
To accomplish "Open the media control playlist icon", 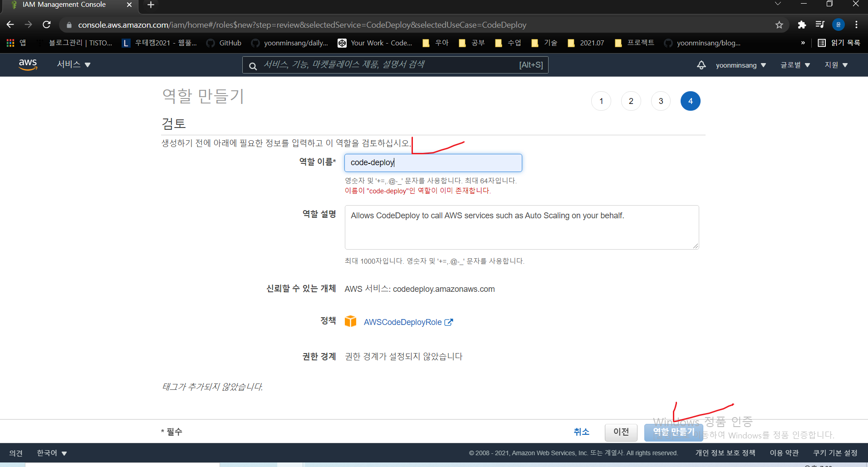I will [x=820, y=25].
